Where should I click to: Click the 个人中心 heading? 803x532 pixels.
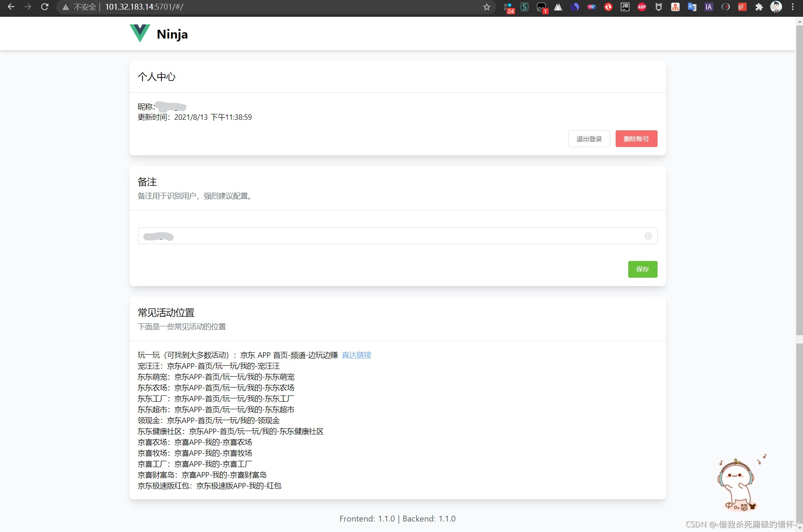[x=157, y=77]
